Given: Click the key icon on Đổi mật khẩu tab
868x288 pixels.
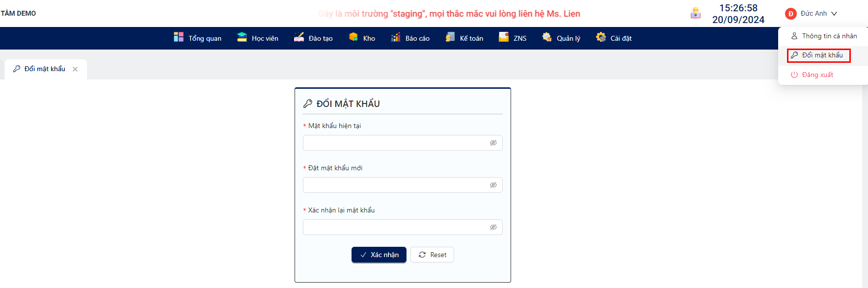Looking at the screenshot, I should (17, 69).
